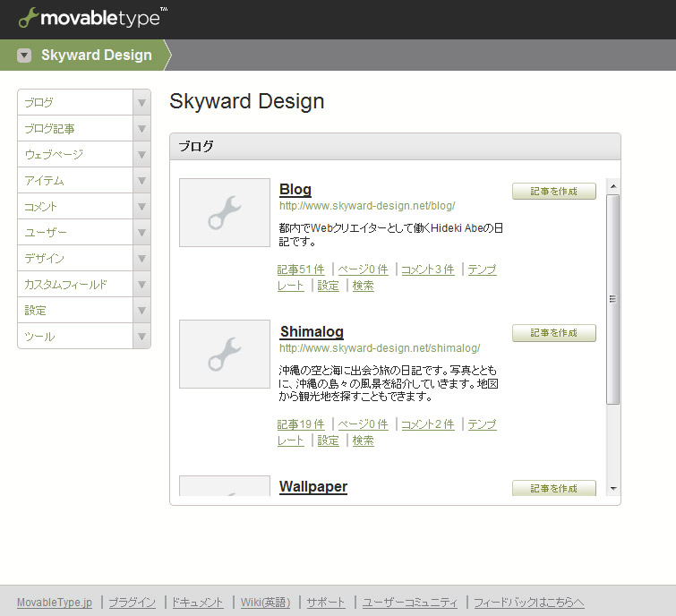Screen dimensions: 676x616
Task: Open Blog's 設定 link
Action: tap(328, 286)
